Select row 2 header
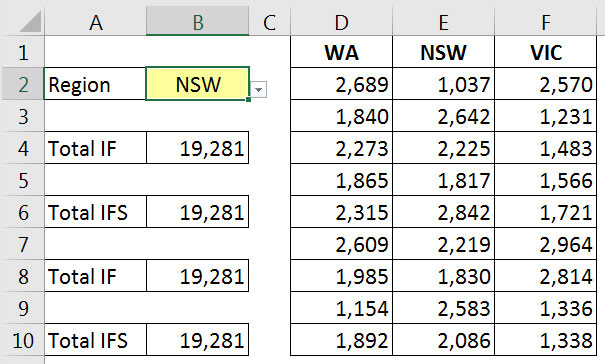Viewport: 605px width, 364px height. [22, 84]
